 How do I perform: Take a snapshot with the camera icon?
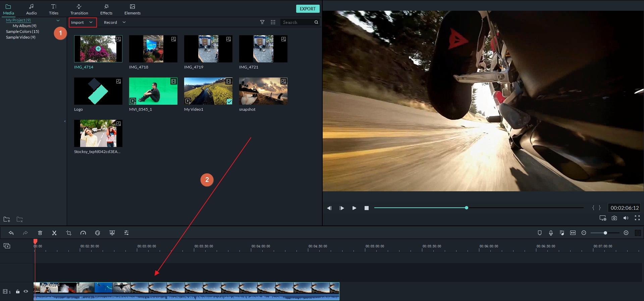coord(614,218)
